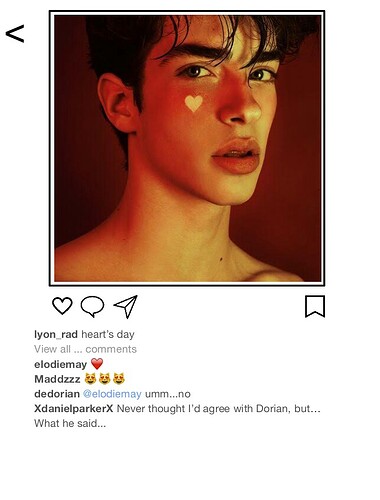
Task: Go back using the left arrow
Action: (15, 33)
